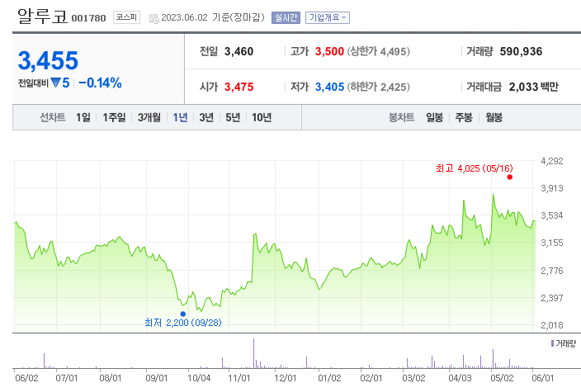The image size is (581, 392).
Task: Click the 거래량 volume legend swatch
Action: [552, 343]
